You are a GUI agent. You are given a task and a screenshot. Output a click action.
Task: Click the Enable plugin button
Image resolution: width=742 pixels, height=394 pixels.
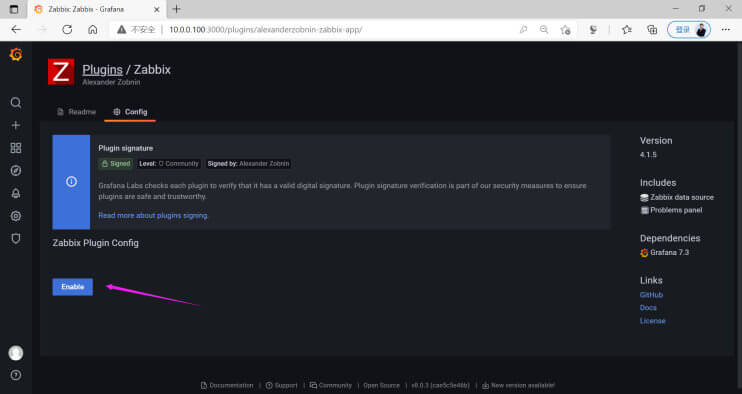[x=72, y=287]
